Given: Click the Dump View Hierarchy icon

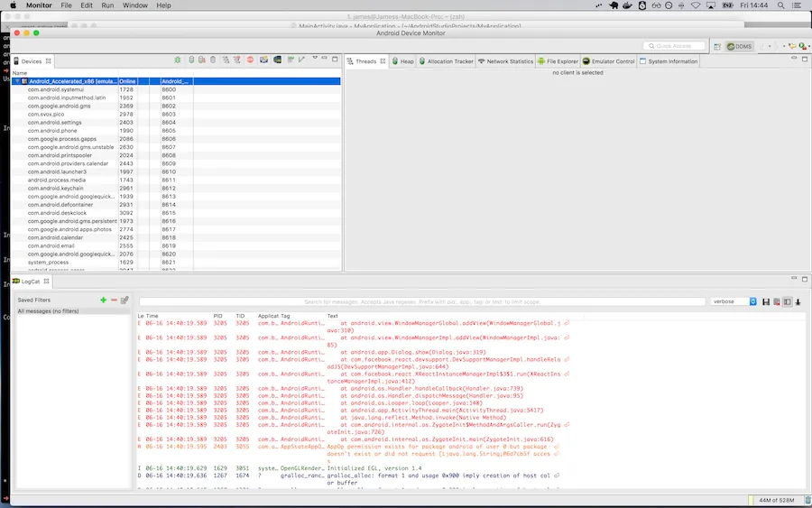Looking at the screenshot, I should pyautogui.click(x=278, y=60).
